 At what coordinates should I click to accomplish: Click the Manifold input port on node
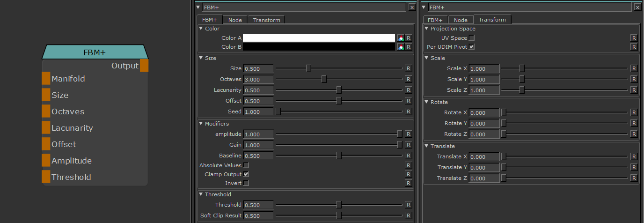46,79
